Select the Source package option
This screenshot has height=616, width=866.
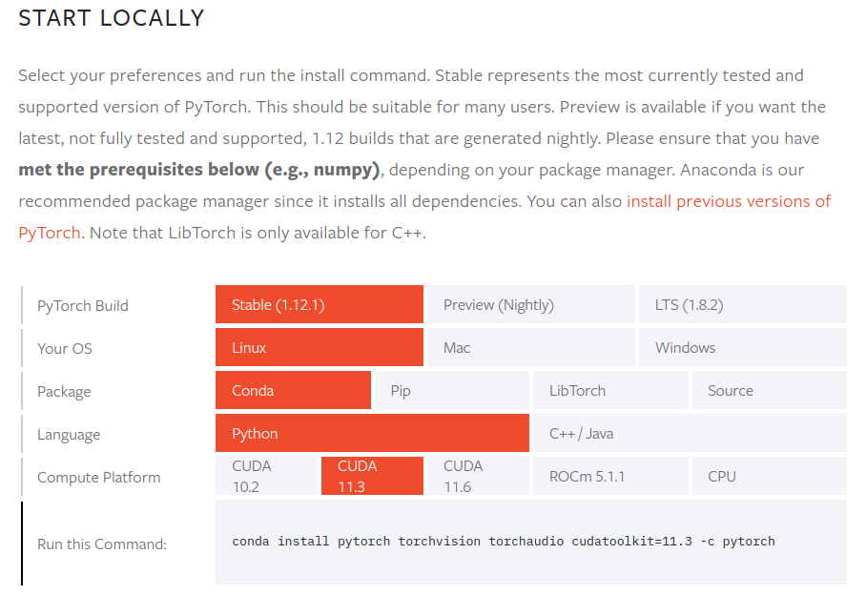click(x=768, y=391)
